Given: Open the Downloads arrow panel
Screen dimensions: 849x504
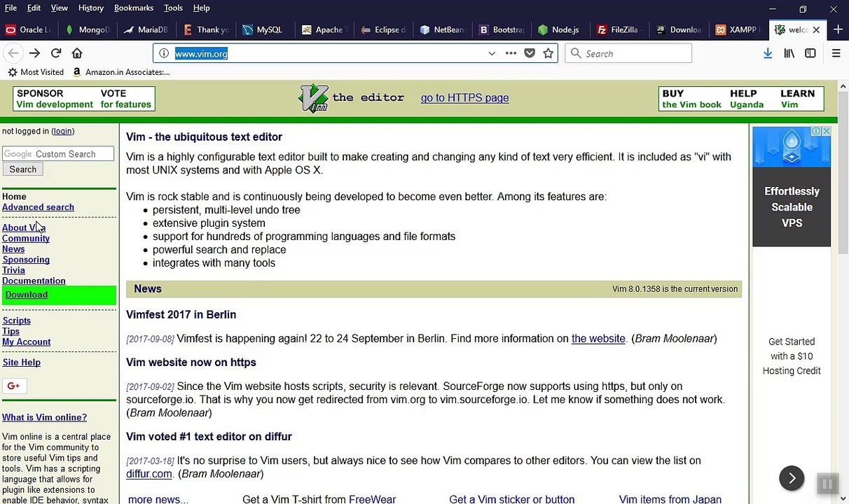Looking at the screenshot, I should click(x=768, y=53).
